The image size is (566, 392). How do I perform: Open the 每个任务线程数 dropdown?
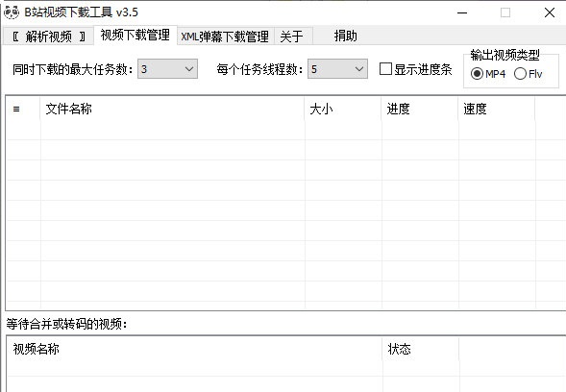point(337,69)
